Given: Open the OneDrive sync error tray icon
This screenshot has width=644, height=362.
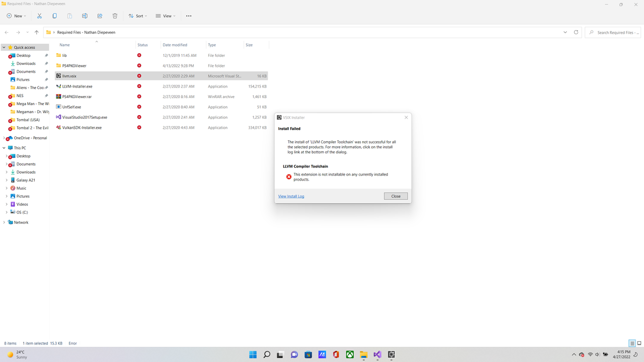Looking at the screenshot, I should (582, 354).
